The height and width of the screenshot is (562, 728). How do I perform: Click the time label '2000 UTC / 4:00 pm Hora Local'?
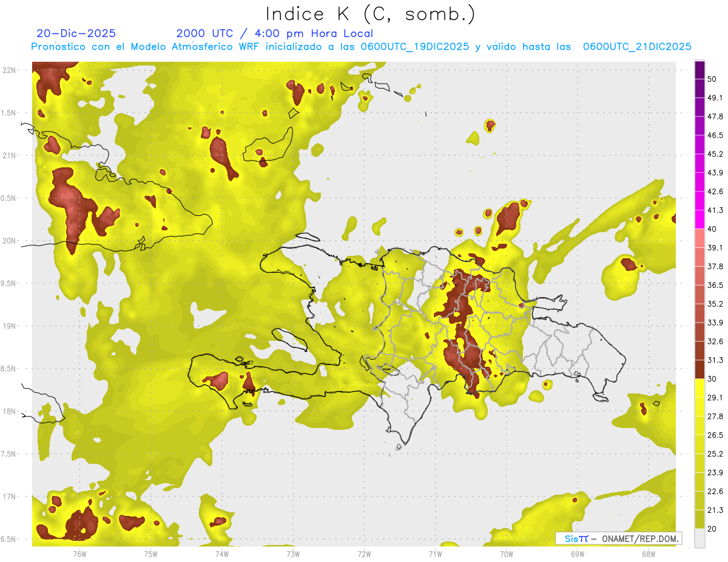pos(275,33)
